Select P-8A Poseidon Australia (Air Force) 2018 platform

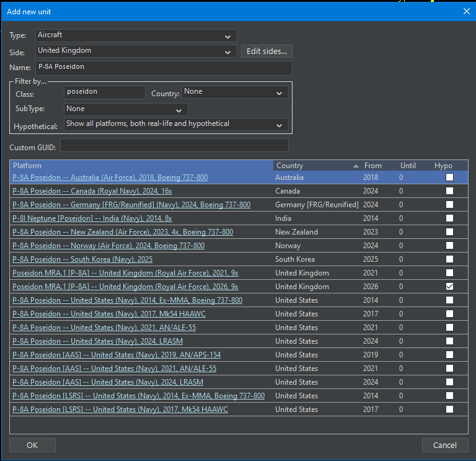pos(110,177)
